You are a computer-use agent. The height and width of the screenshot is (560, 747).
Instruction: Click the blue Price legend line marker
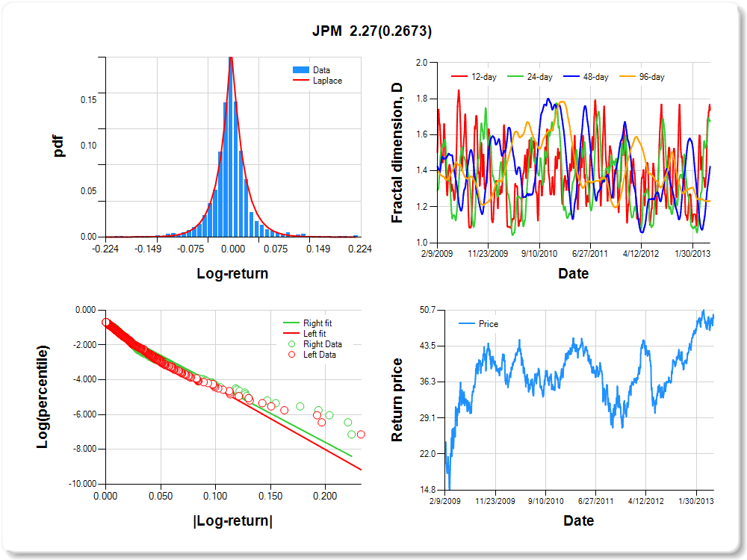pos(466,324)
